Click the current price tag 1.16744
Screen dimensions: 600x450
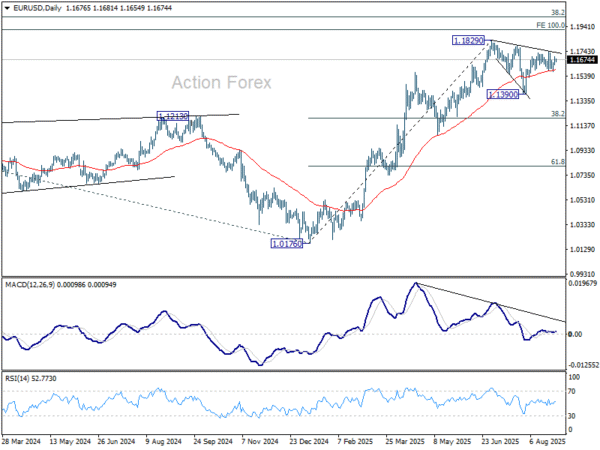pyautogui.click(x=583, y=60)
